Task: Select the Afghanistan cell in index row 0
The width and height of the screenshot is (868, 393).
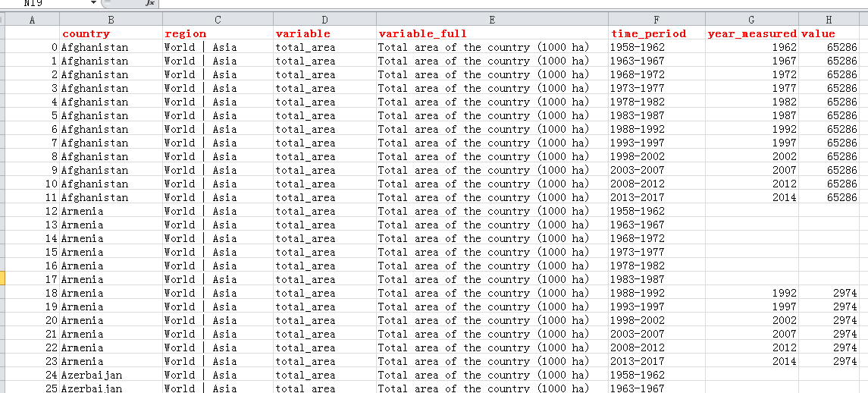Action: click(111, 47)
